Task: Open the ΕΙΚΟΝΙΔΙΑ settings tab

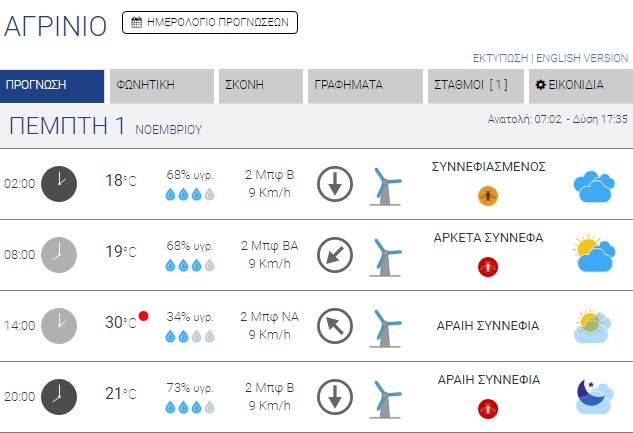Action: tap(580, 85)
